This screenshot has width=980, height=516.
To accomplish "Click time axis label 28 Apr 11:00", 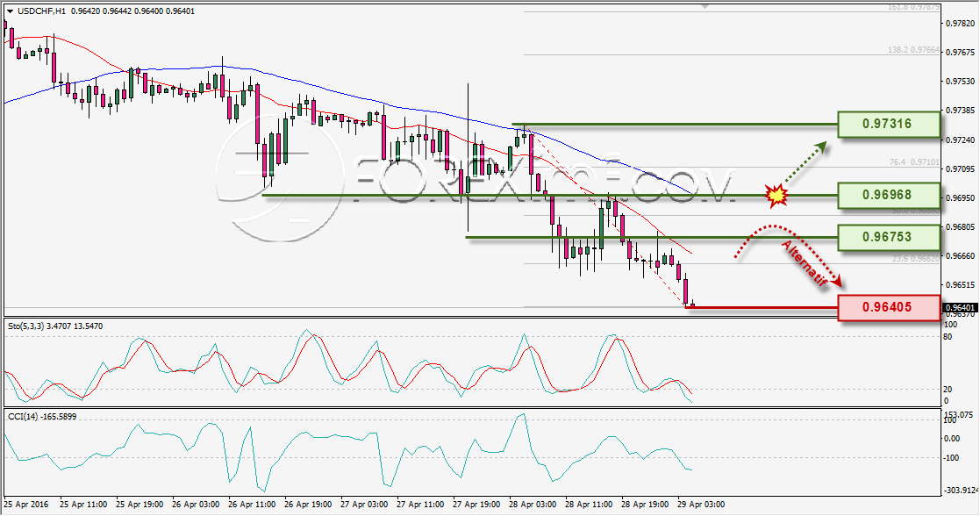I will point(589,504).
